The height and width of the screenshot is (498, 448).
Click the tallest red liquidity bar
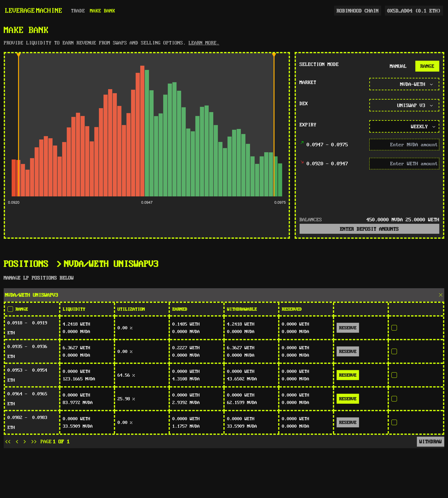click(142, 131)
